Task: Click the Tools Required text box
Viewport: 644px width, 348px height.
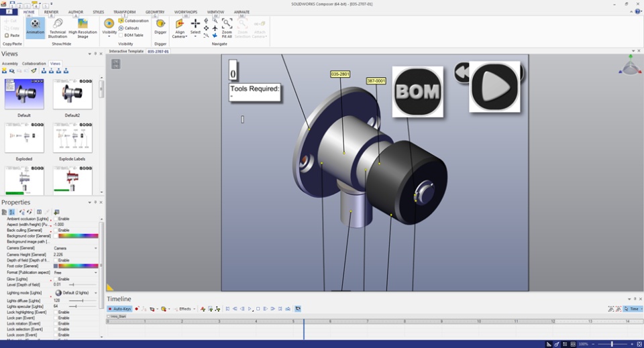Action: tap(255, 93)
